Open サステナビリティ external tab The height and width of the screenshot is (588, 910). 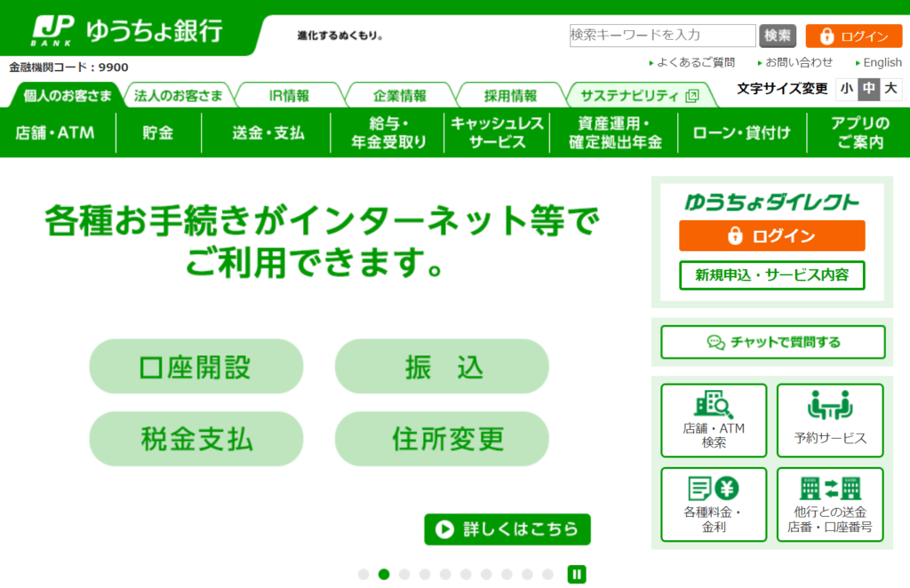click(640, 96)
